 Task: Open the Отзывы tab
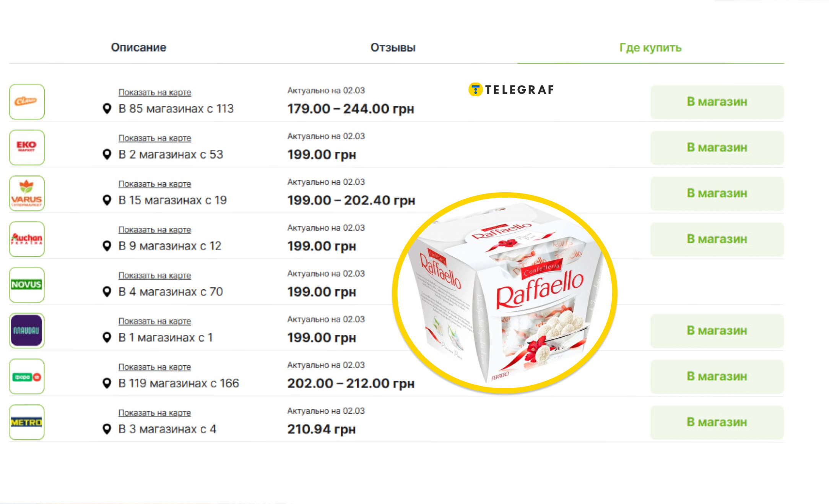coord(393,48)
